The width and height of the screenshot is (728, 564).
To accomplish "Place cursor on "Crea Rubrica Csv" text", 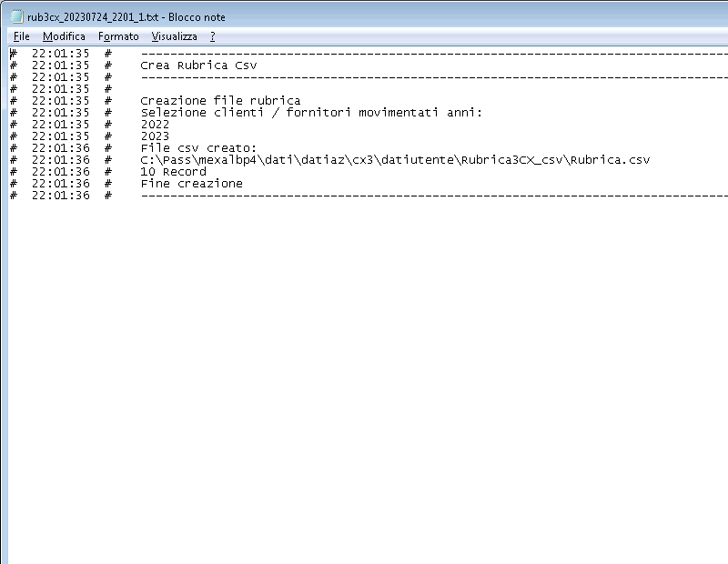I will (x=198, y=65).
